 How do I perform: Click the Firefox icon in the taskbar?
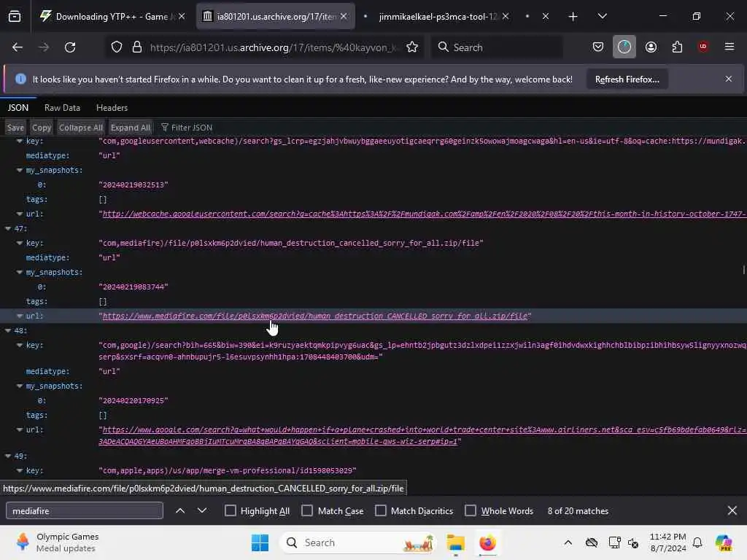pyautogui.click(x=487, y=542)
